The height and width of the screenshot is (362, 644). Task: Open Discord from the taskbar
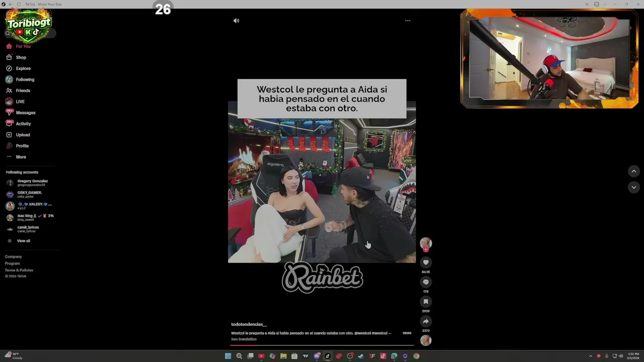(316, 356)
